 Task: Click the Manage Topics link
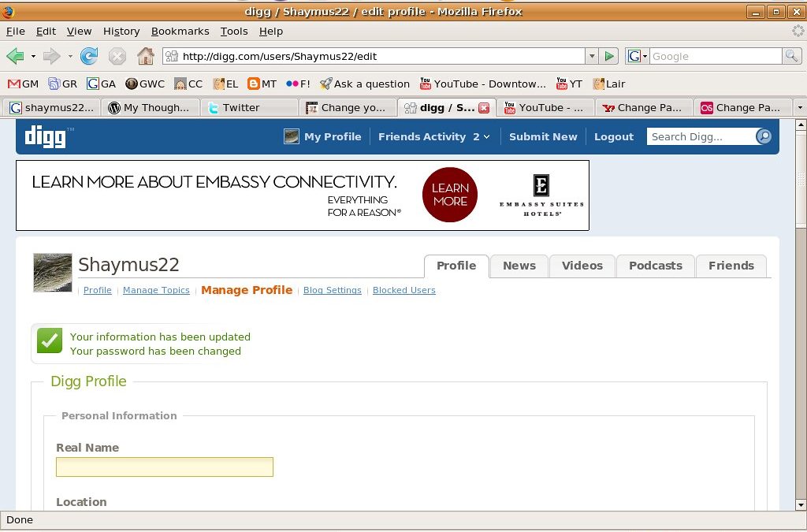point(156,290)
